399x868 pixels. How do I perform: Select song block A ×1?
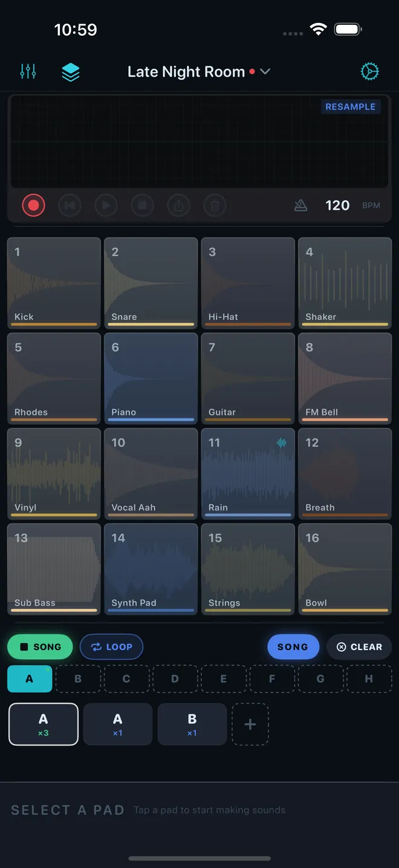click(x=118, y=724)
